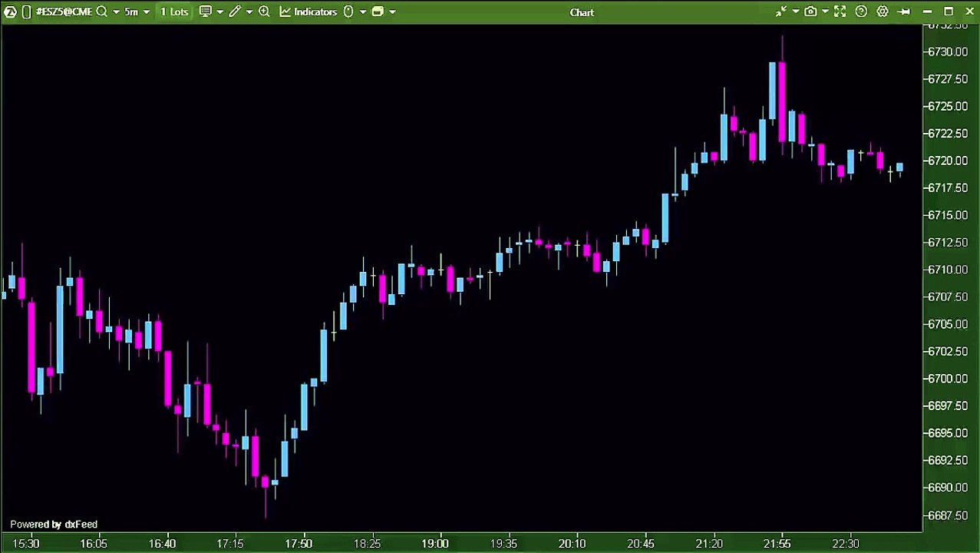This screenshot has width=980, height=553.
Task: Select the pencil drawing tool
Action: 235,12
